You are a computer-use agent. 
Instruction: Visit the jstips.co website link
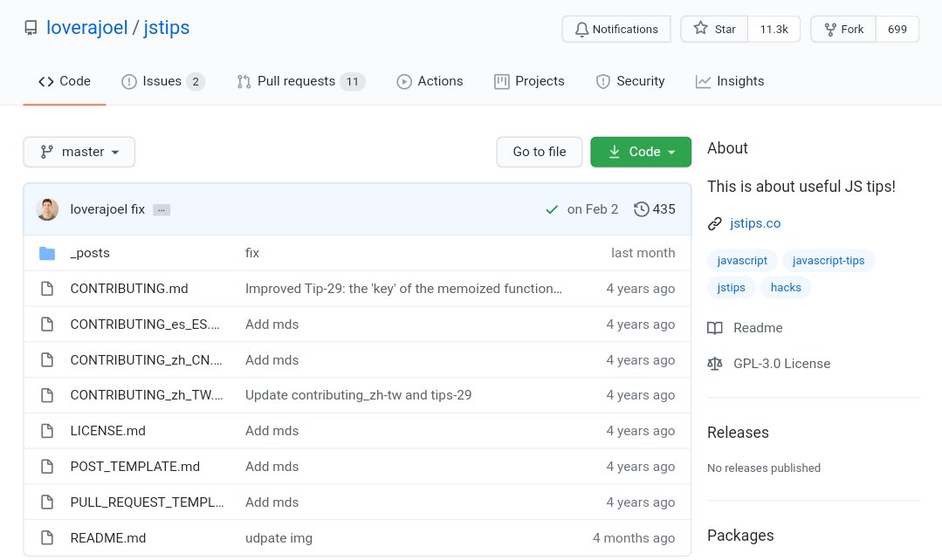click(755, 223)
